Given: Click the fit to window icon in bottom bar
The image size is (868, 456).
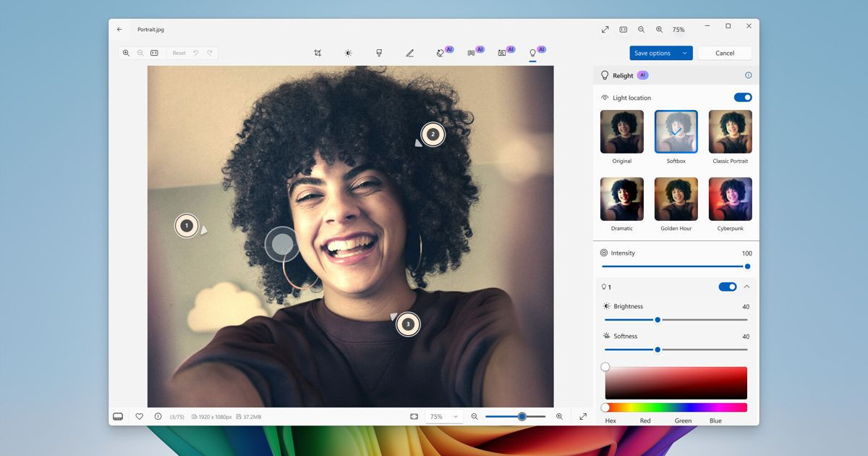Looking at the screenshot, I should [414, 416].
